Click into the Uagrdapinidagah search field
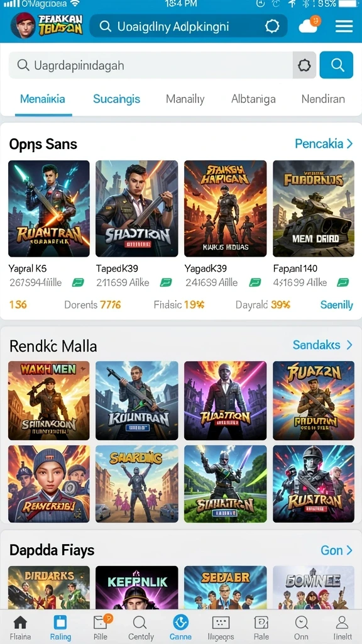362x644 pixels. [x=151, y=65]
